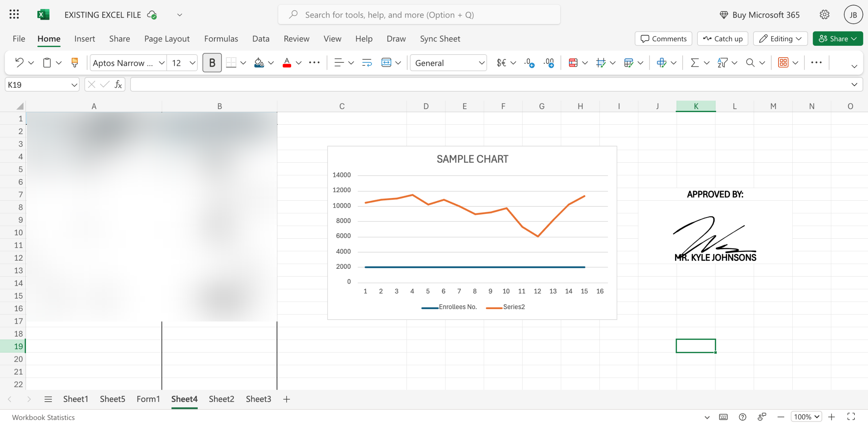Screen dimensions: 868x423
Task: Click the Undo icon
Action: click(x=19, y=63)
